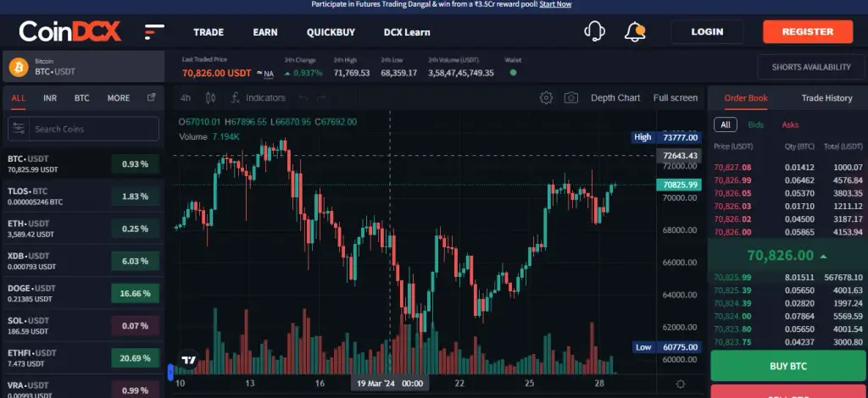Select the ALL markets tab
This screenshot has height=398, width=868.
pos(19,98)
